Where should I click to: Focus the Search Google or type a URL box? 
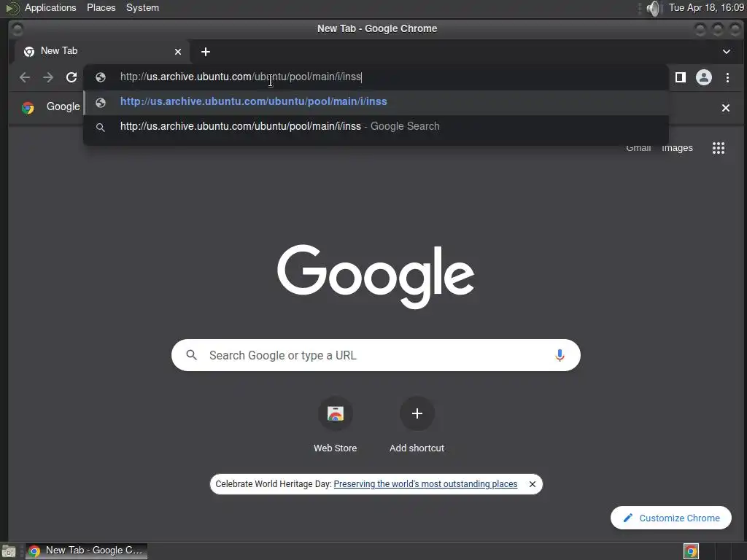[376, 355]
